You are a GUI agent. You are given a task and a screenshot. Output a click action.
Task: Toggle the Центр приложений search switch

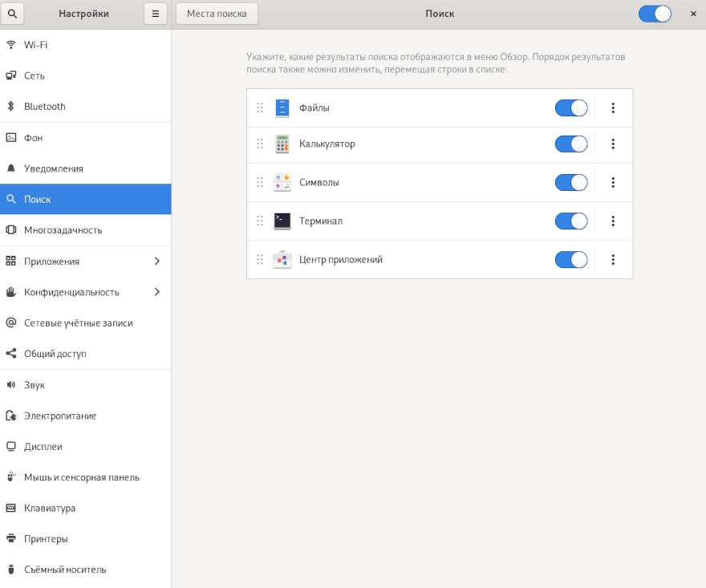[x=570, y=260]
